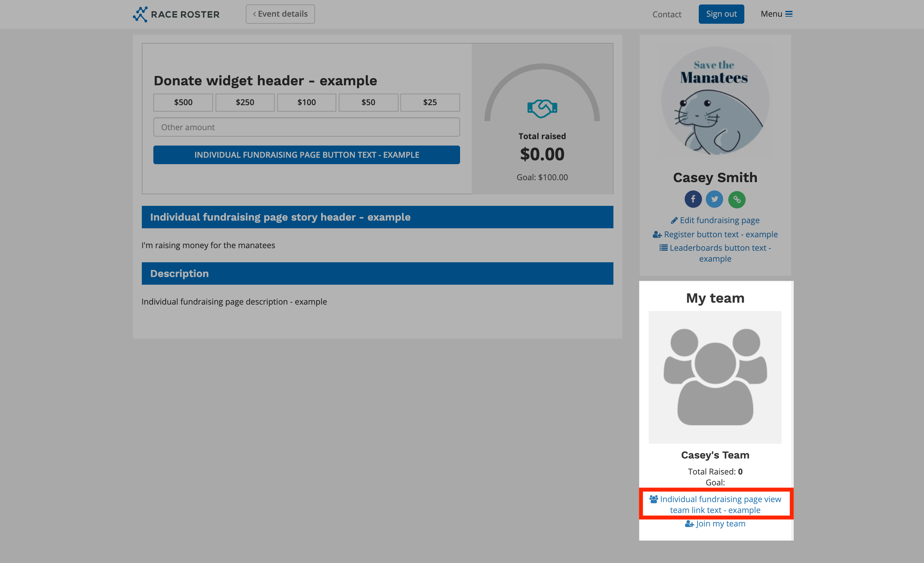Click the Sign out button
Viewport: 924px width, 563px height.
pyautogui.click(x=721, y=14)
